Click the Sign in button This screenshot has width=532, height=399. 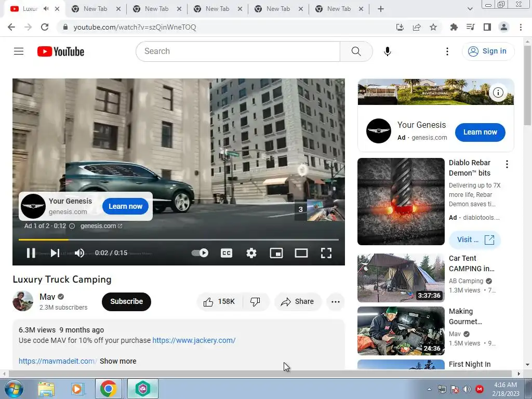click(488, 51)
